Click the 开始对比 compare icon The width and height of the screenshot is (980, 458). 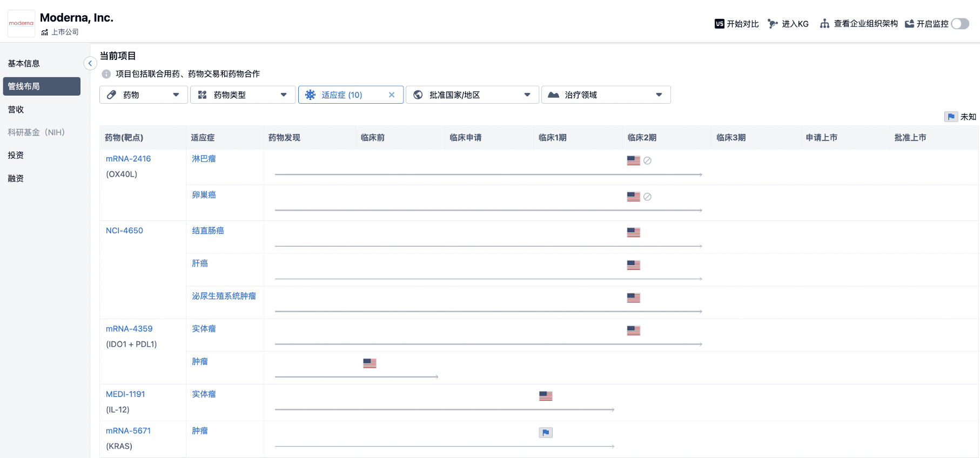[719, 24]
